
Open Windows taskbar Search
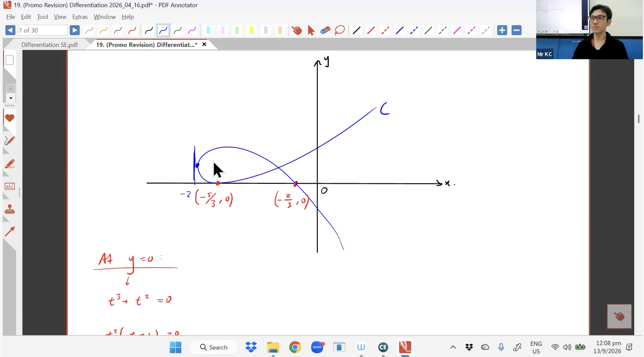pos(214,347)
